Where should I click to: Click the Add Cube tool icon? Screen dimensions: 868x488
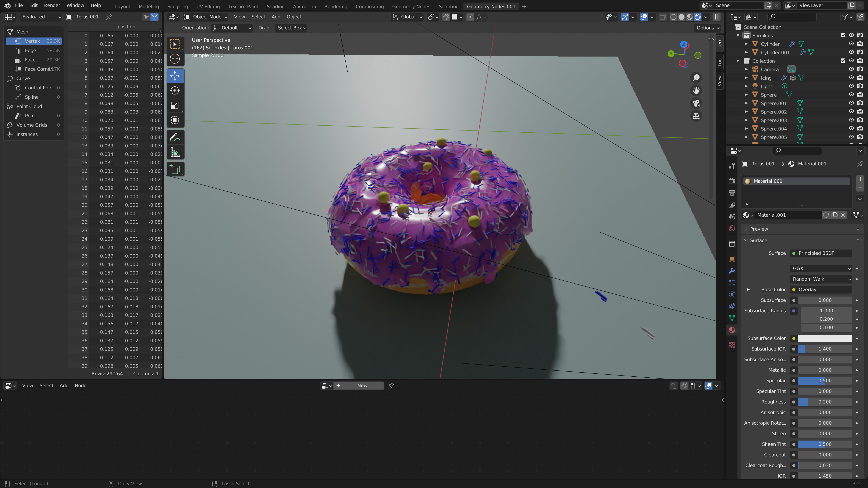175,169
